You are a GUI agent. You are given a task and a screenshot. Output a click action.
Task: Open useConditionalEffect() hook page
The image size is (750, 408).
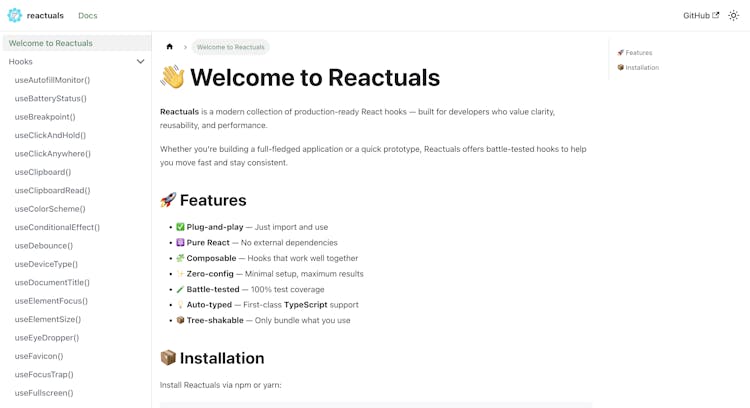pos(57,227)
